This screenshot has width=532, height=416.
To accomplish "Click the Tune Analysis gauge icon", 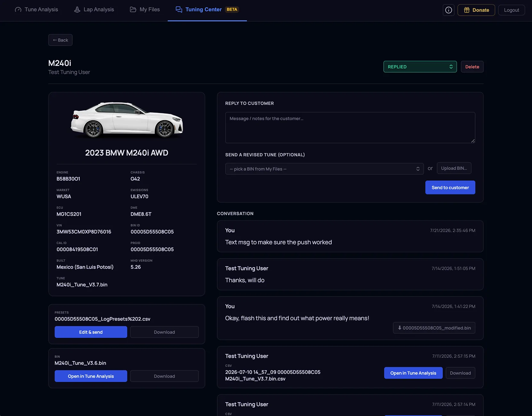I will pyautogui.click(x=18, y=10).
